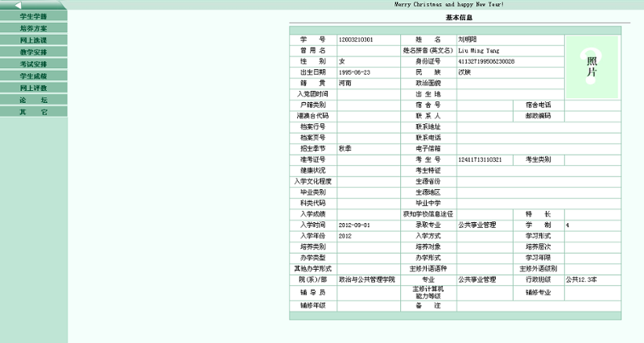Click the 学号 label cell
Screen dimensions: 644x343
click(x=313, y=39)
